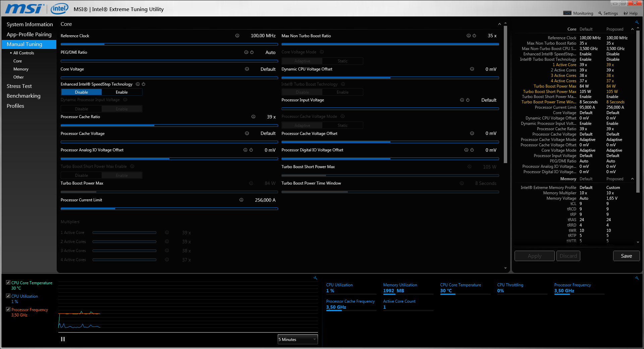Adjust the Processor Cache Ratio slider
The image size is (644, 349).
coord(169,126)
